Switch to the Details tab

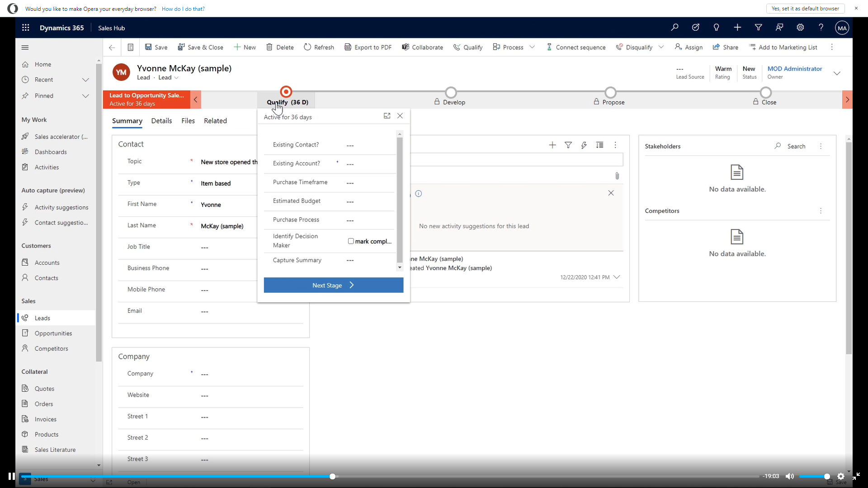[x=161, y=121]
